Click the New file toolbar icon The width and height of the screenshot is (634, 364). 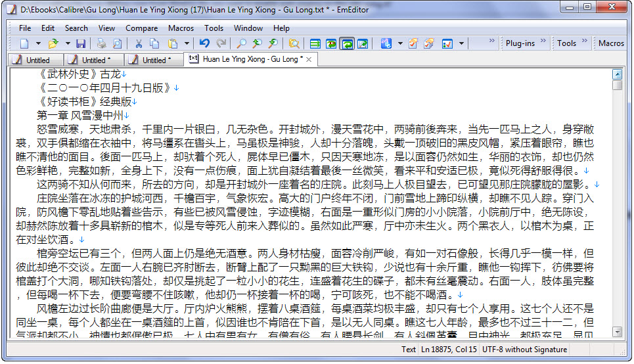click(24, 43)
